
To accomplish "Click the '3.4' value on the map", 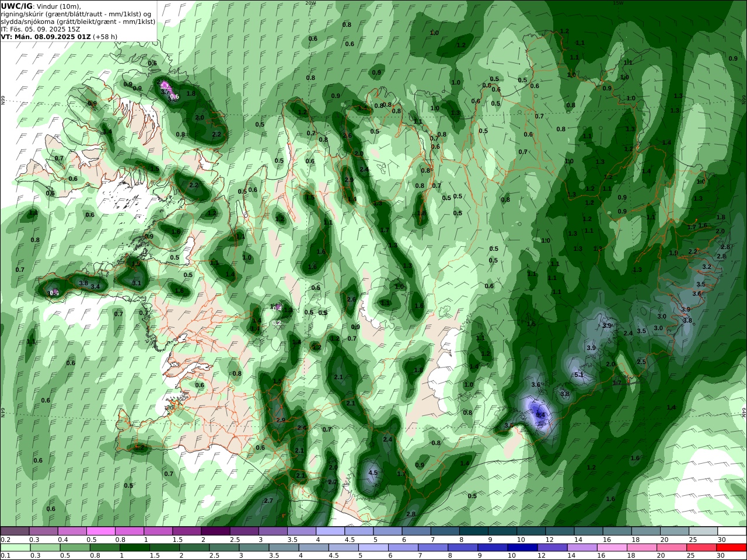I will click(x=95, y=286).
